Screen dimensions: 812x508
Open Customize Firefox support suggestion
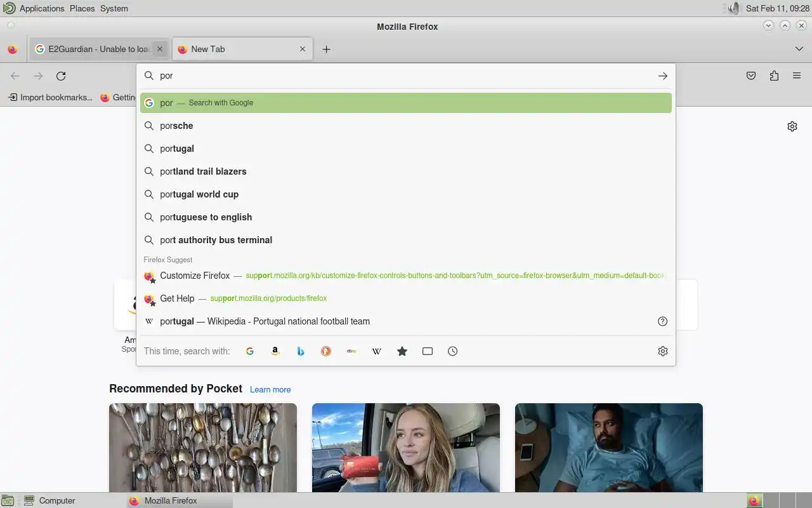click(406, 276)
